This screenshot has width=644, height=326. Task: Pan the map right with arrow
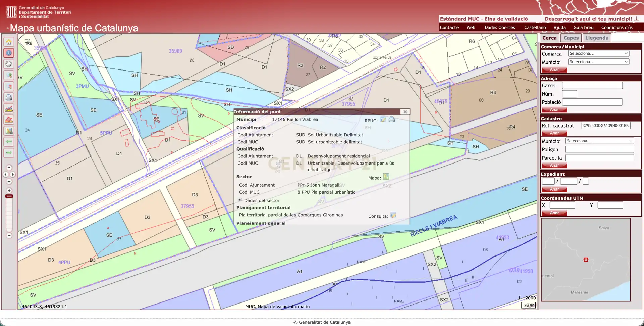click(x=13, y=174)
